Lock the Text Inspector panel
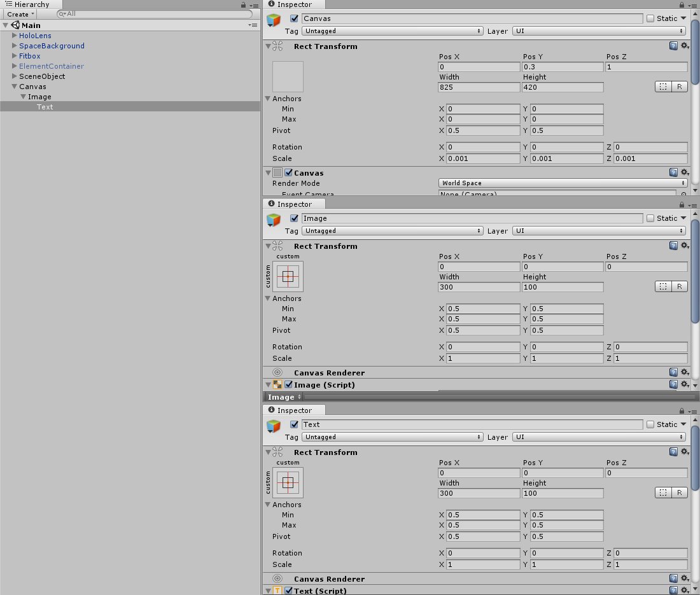This screenshot has width=700, height=595. point(682,411)
